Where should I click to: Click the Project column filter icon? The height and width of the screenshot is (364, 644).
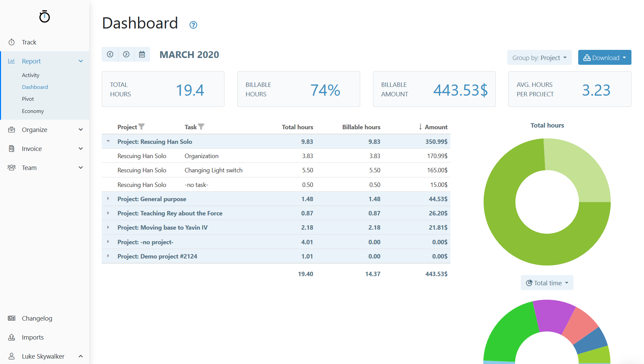click(x=142, y=127)
